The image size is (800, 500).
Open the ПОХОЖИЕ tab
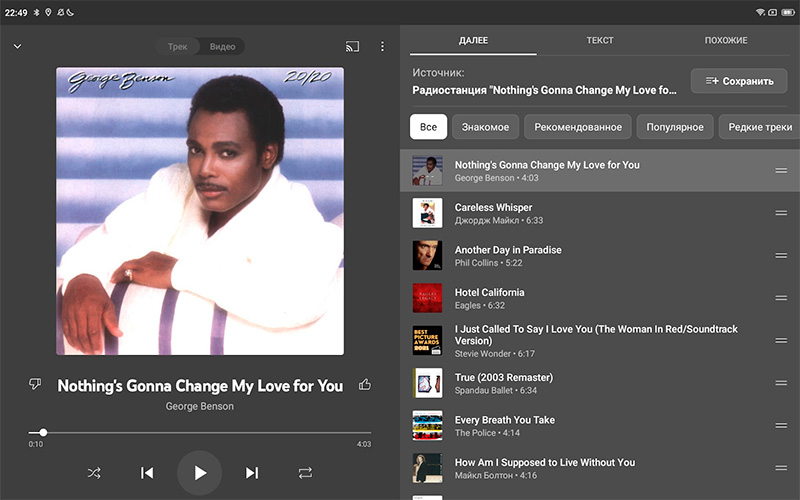725,41
